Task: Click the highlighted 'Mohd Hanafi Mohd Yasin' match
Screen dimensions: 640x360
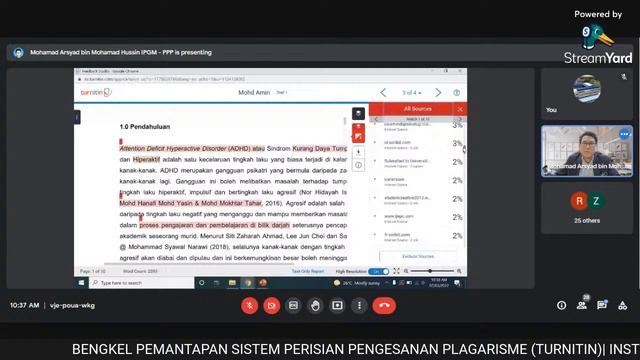Action: [190, 203]
